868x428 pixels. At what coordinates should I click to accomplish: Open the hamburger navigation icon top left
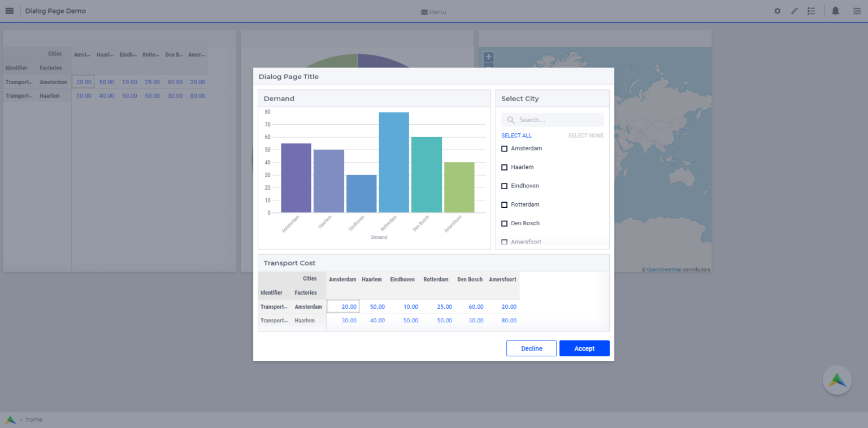click(10, 10)
